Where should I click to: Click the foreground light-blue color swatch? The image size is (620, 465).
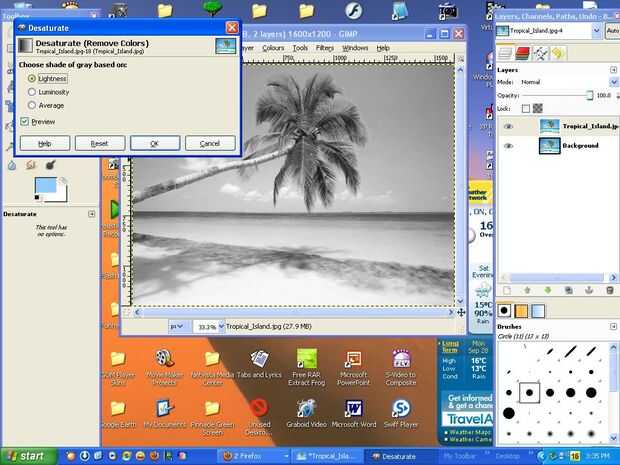tap(45, 186)
